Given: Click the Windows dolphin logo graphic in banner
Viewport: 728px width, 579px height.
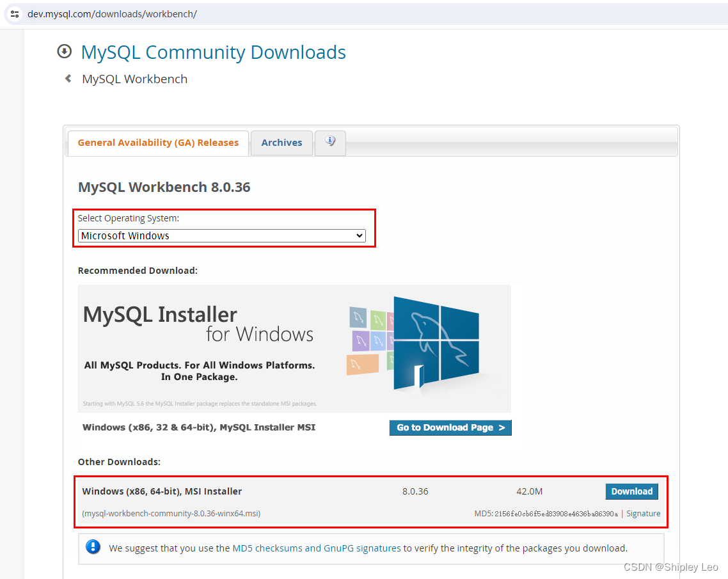Looking at the screenshot, I should click(436, 343).
